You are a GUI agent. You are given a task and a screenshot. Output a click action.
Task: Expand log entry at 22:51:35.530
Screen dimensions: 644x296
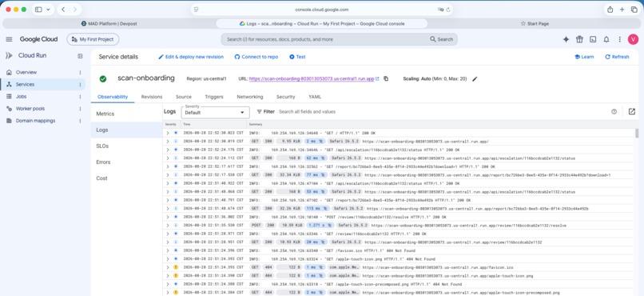pos(168,226)
